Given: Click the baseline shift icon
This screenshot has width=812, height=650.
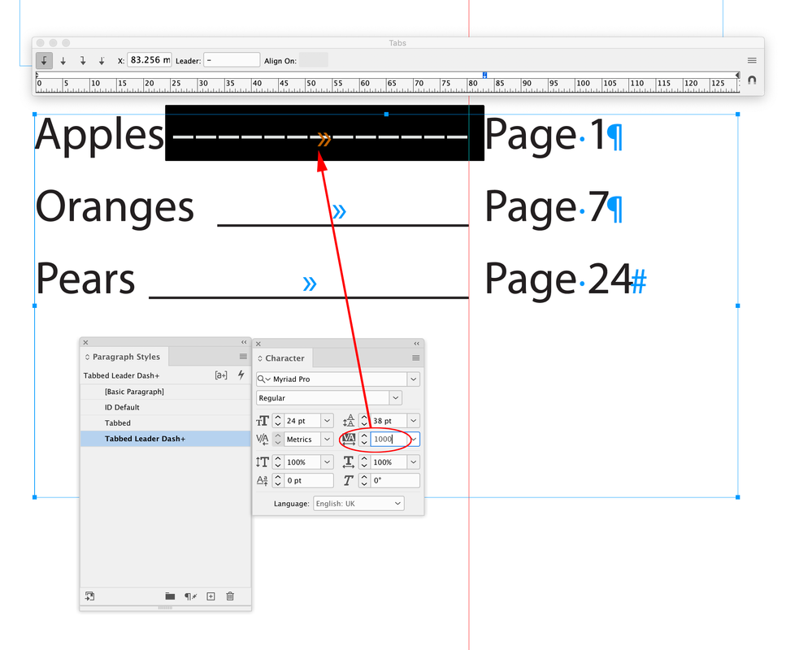Looking at the screenshot, I should click(263, 481).
